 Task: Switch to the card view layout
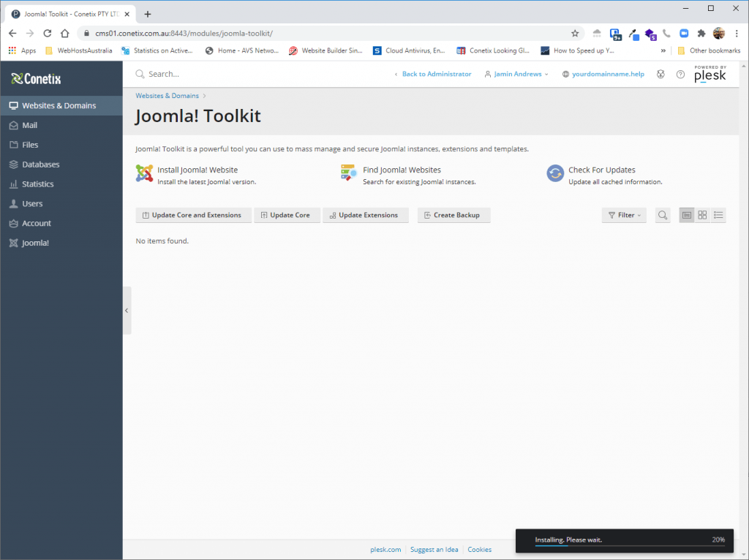pyautogui.click(x=687, y=215)
